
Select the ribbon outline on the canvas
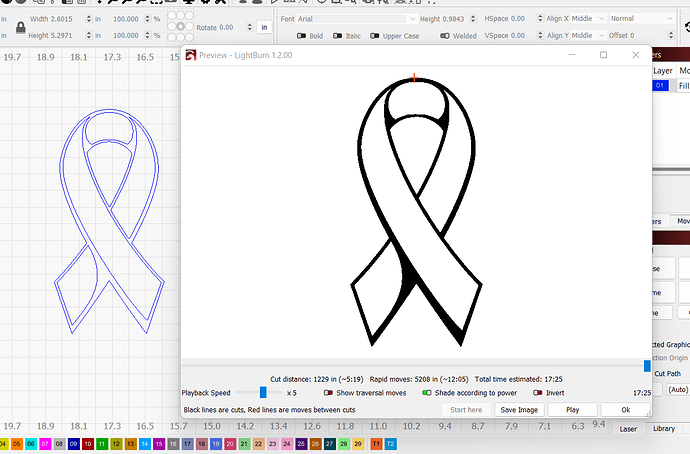[x=109, y=221]
